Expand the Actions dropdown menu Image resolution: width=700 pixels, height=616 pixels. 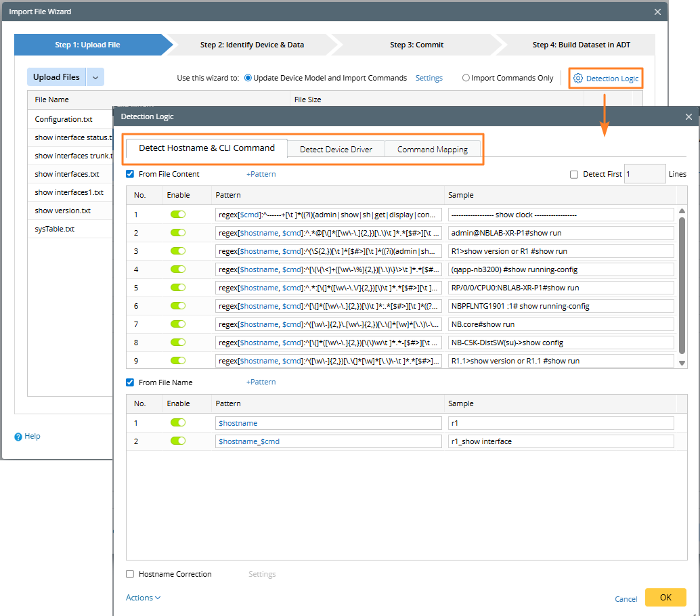coord(143,598)
